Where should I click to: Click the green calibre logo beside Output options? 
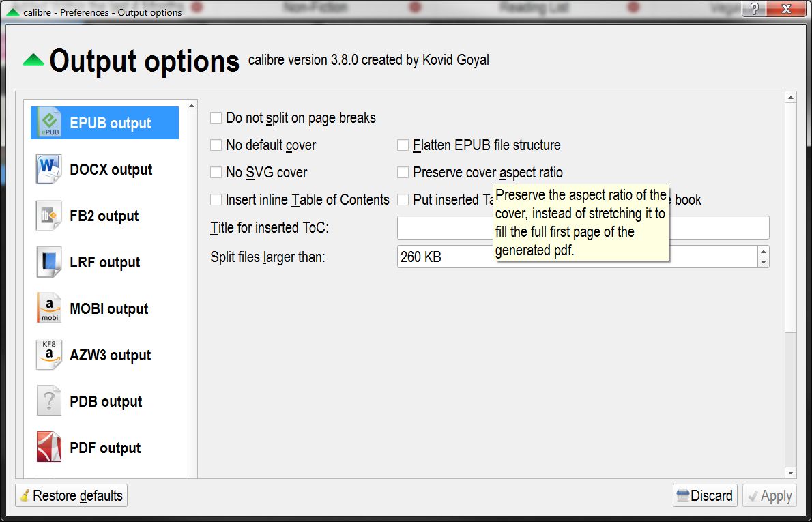point(33,61)
